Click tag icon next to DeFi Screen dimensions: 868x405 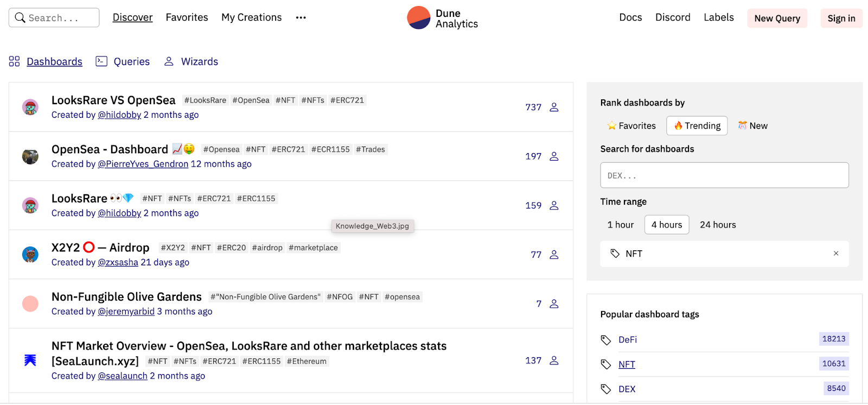(x=606, y=340)
